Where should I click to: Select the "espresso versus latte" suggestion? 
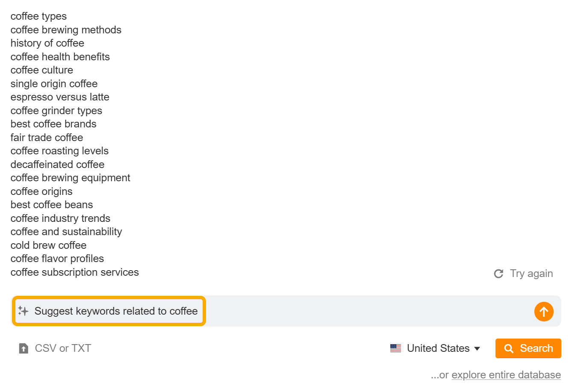click(x=60, y=97)
